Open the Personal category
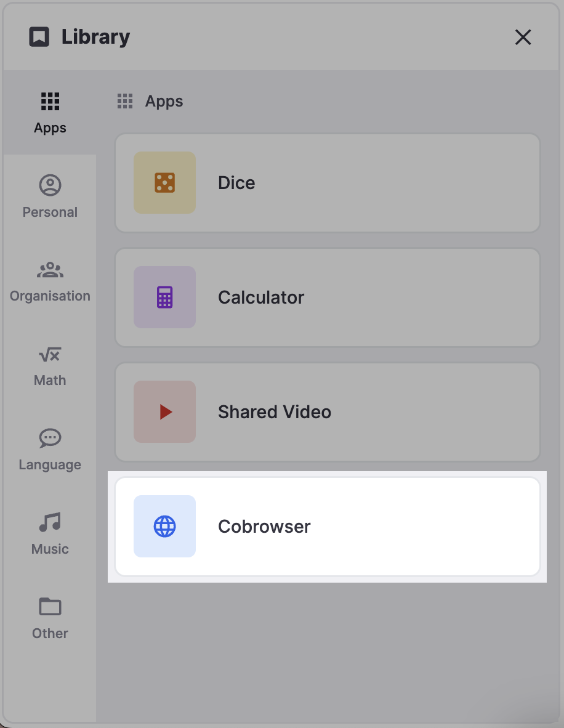The image size is (564, 728). pos(50,197)
